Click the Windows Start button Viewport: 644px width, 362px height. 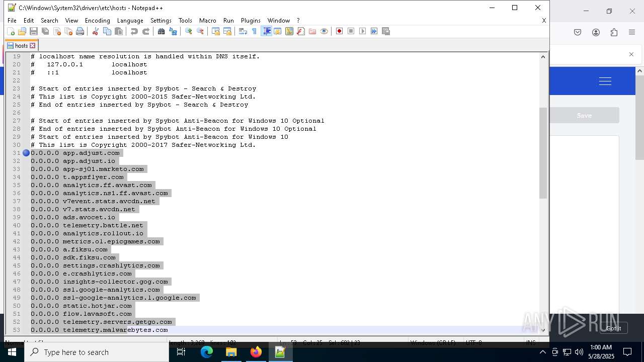click(12, 352)
